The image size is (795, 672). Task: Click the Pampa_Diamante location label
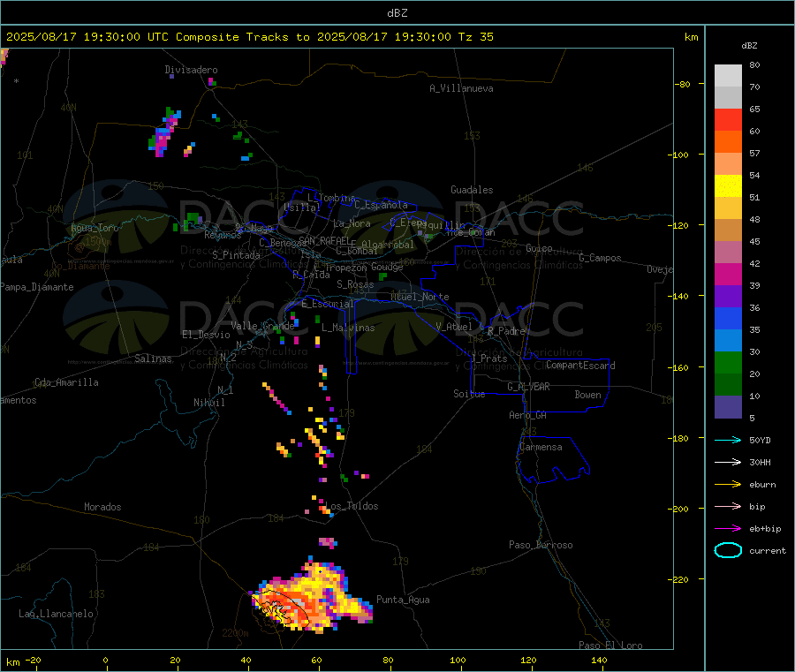pos(37,287)
